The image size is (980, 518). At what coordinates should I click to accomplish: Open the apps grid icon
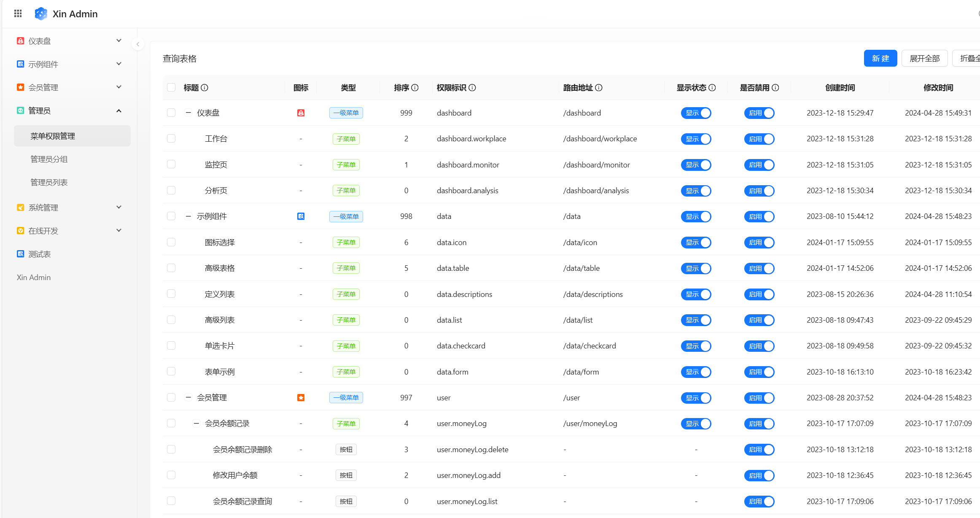pyautogui.click(x=18, y=13)
